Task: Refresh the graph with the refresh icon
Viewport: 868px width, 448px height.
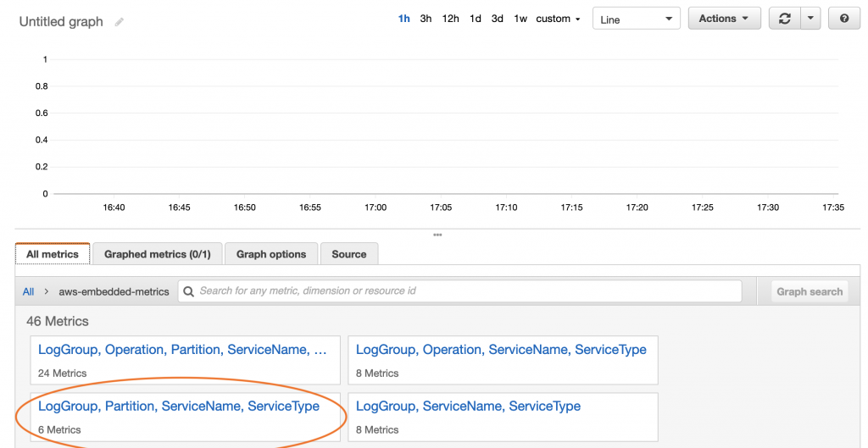Action: tap(784, 19)
